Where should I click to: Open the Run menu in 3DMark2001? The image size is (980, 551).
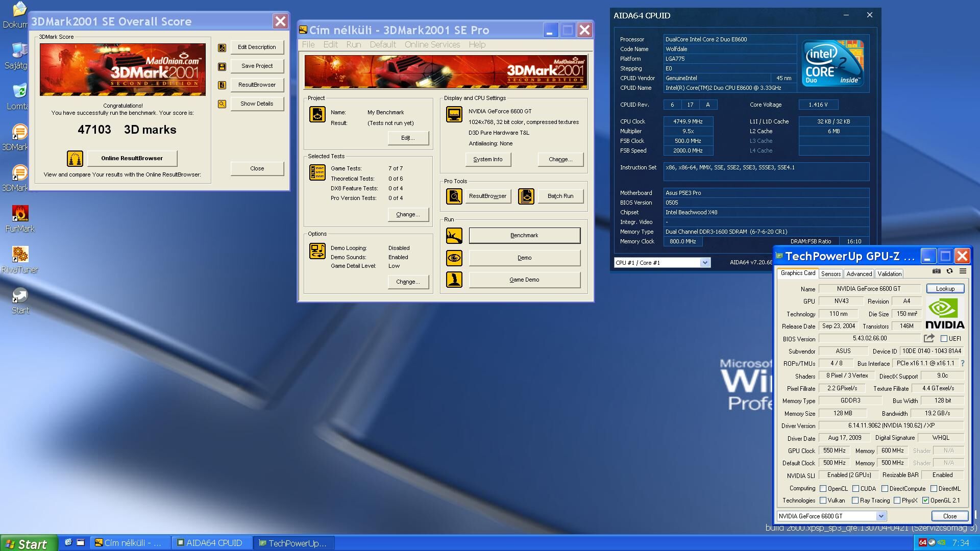point(354,45)
